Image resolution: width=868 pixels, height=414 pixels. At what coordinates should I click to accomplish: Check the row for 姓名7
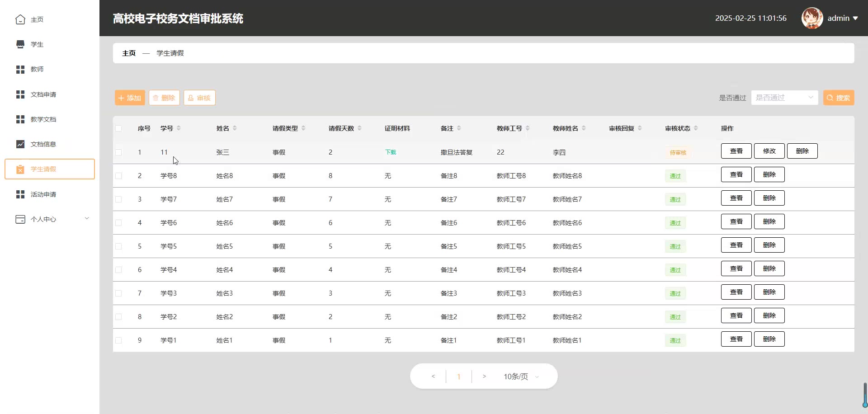[x=118, y=199]
